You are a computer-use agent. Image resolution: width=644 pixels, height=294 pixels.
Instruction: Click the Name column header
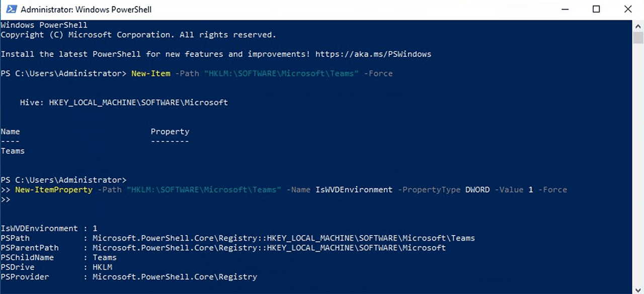[11, 132]
